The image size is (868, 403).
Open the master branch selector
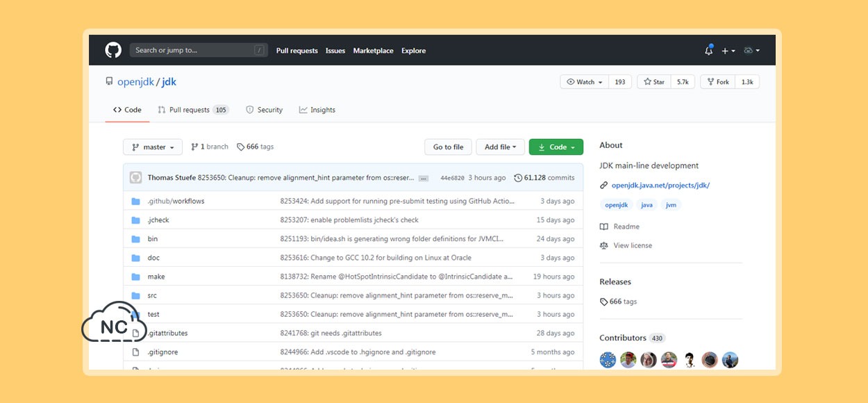click(x=153, y=147)
